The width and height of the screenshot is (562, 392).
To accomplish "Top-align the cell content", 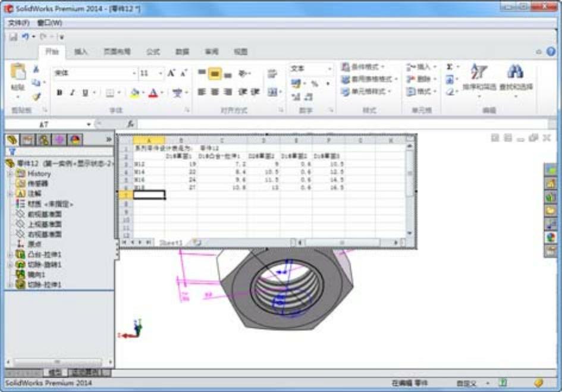I will click(202, 73).
